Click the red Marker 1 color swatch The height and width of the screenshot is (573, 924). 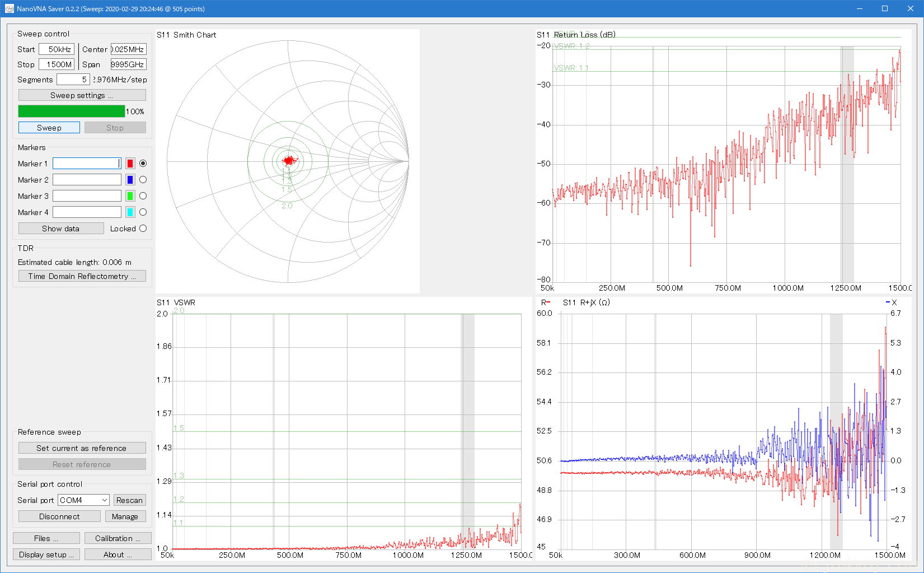click(x=130, y=164)
